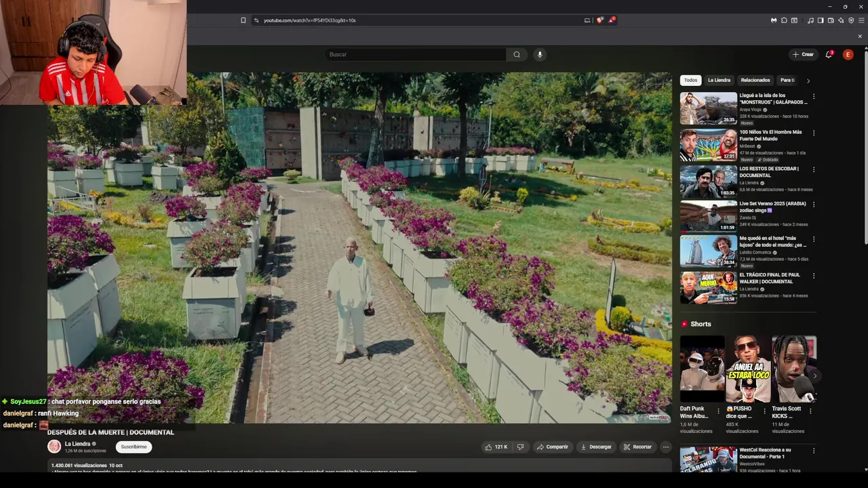Click the extensions puzzle piece icon
Image resolution: width=868 pixels, height=488 pixels.
pyautogui.click(x=784, y=20)
